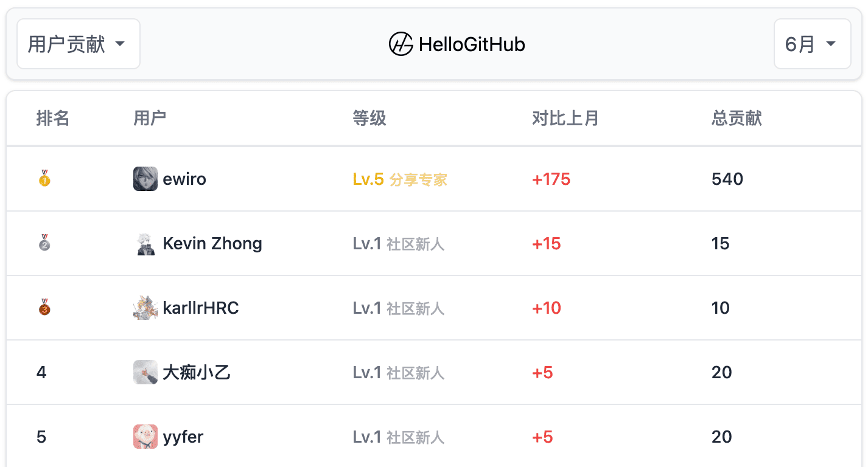868x467 pixels.
Task: Open the 用户贡献 dropdown menu
Action: pyautogui.click(x=79, y=44)
